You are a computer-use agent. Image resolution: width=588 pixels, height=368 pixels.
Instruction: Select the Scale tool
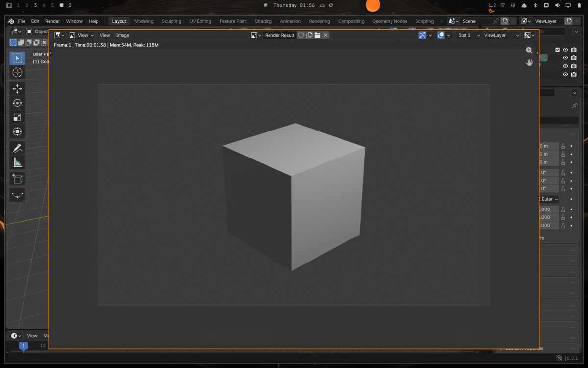(x=17, y=117)
